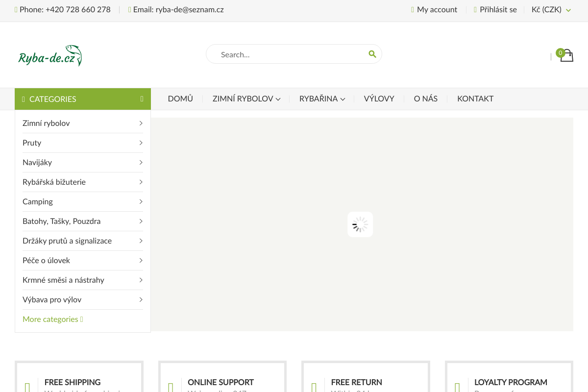Open the Navijáky category

37,163
